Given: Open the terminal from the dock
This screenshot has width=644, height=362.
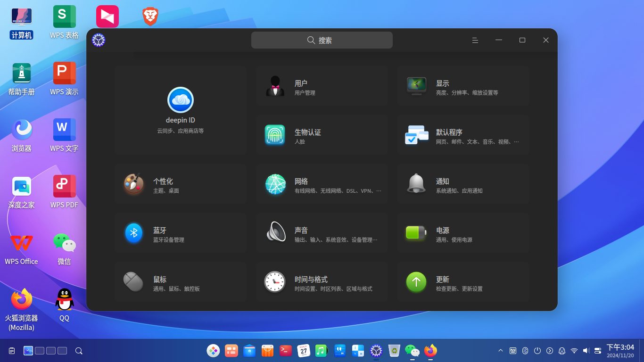Looking at the screenshot, I should [x=286, y=351].
